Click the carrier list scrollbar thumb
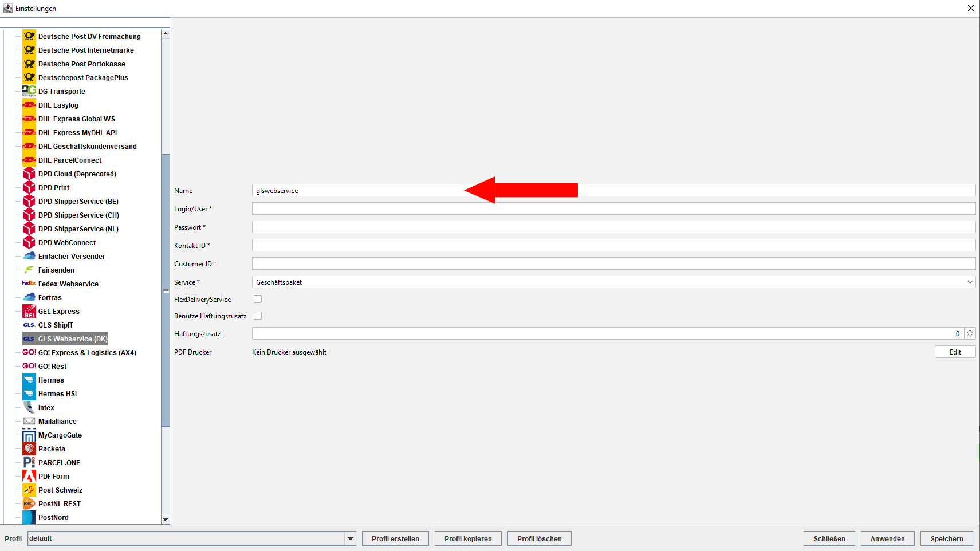The width and height of the screenshot is (980, 551). tap(166, 290)
